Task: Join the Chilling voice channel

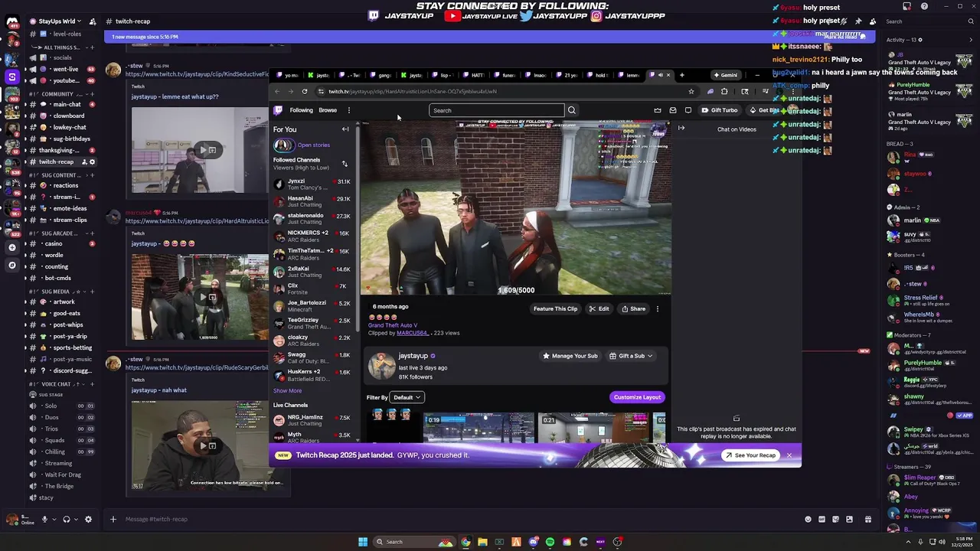Action: pos(61,452)
